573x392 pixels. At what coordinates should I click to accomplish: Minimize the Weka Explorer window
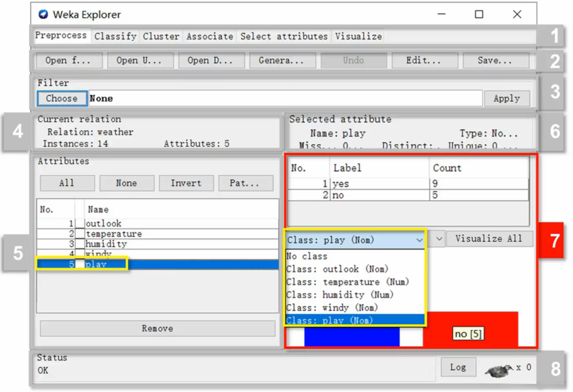click(x=442, y=14)
